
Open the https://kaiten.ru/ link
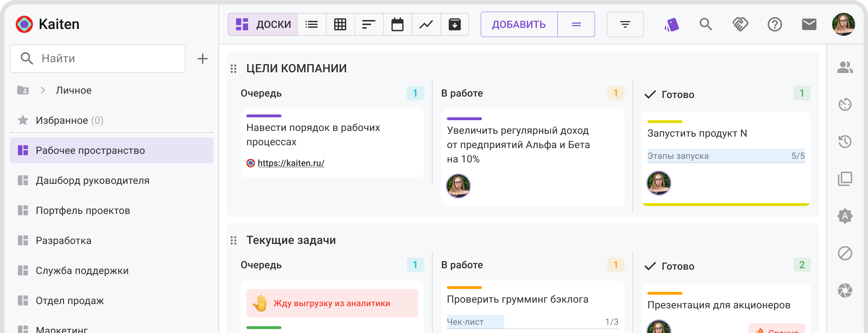[291, 163]
